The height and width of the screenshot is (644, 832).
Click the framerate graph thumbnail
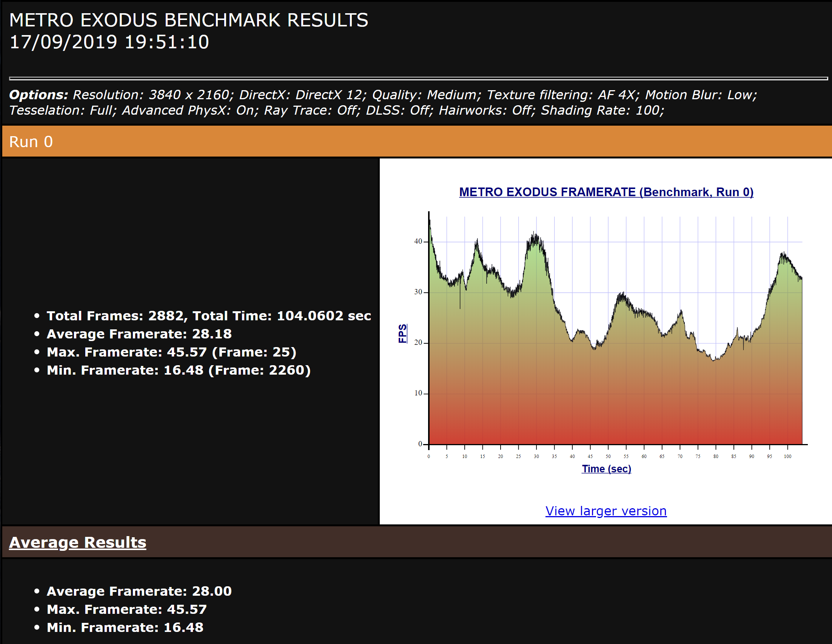606,331
